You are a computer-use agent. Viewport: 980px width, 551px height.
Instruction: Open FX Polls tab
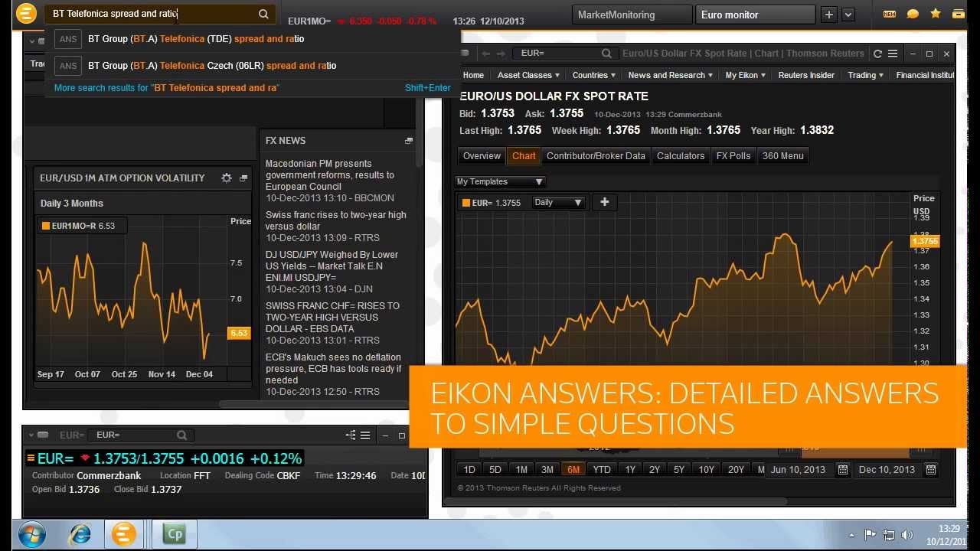733,156
